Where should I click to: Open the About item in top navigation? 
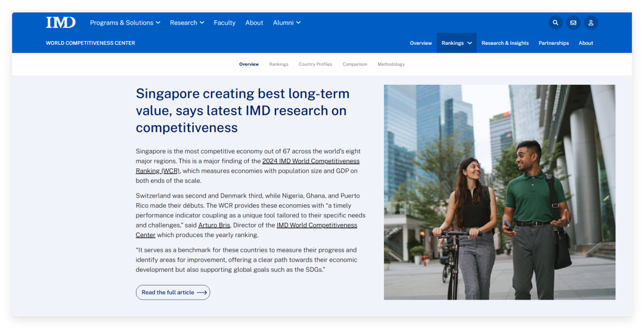point(254,23)
